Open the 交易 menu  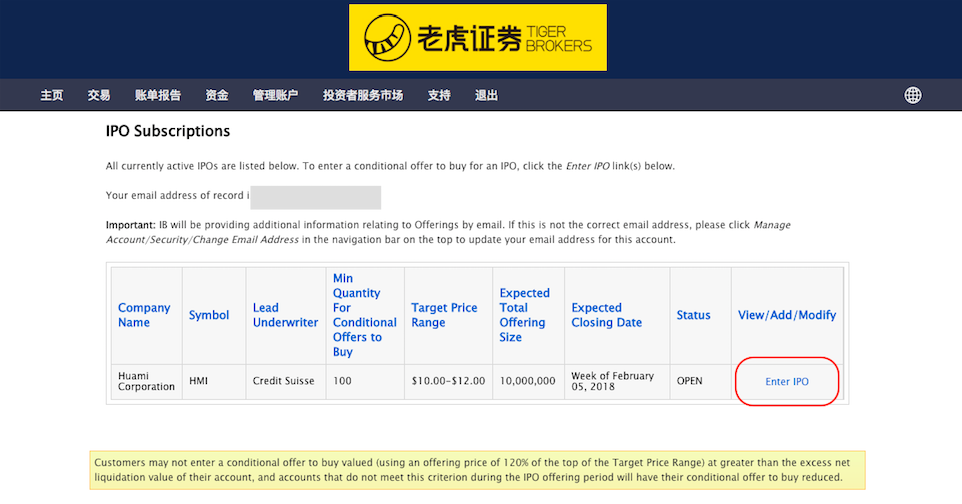coord(99,95)
